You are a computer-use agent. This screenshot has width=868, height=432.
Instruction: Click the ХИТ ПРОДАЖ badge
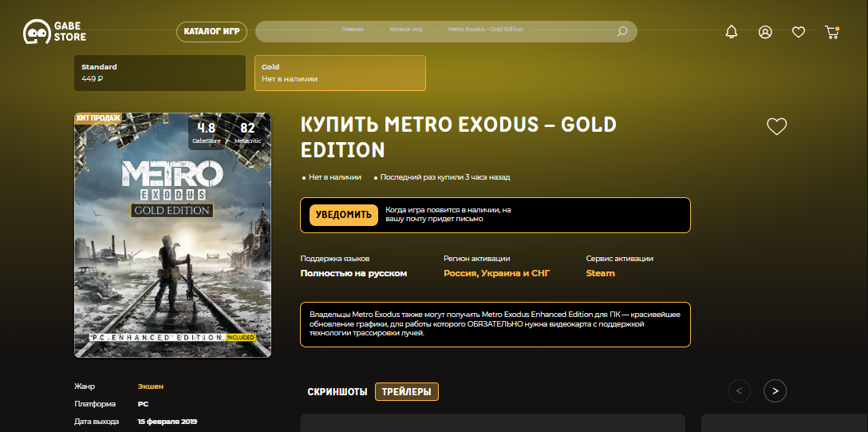[97, 118]
